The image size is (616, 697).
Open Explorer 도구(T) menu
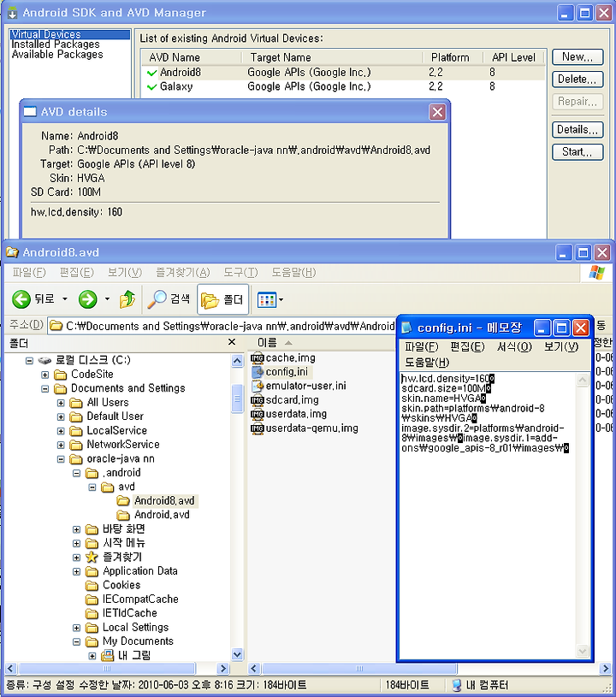click(x=240, y=273)
